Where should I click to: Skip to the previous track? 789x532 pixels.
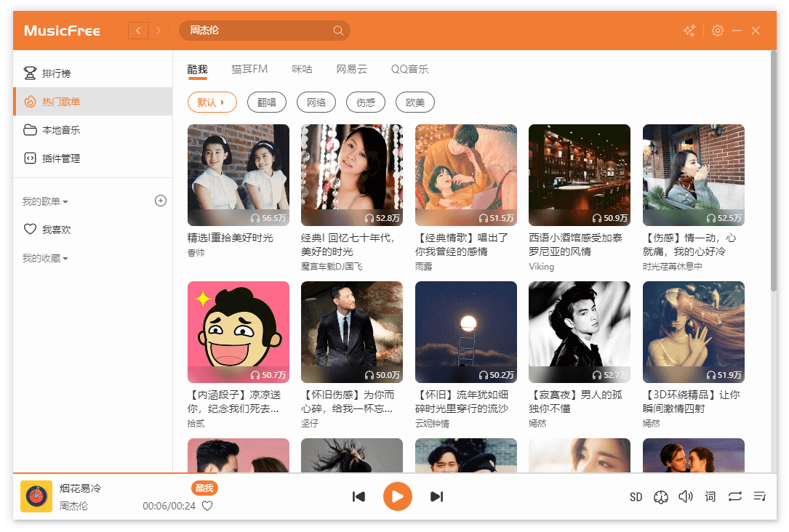359,496
